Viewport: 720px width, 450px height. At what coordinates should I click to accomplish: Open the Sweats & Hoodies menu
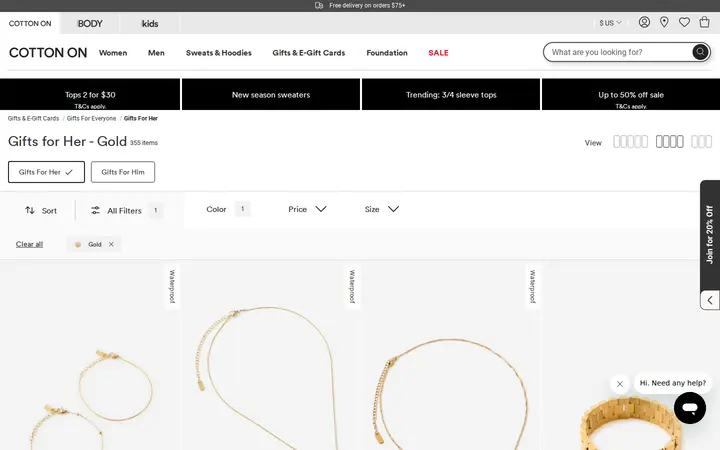[219, 53]
